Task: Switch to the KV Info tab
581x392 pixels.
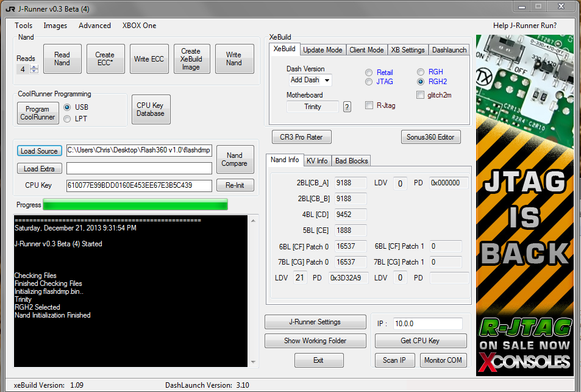Action: point(317,161)
